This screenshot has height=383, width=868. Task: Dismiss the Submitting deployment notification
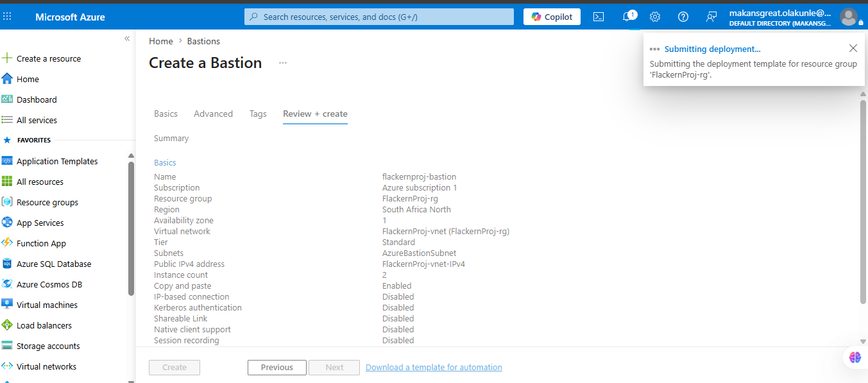pyautogui.click(x=853, y=48)
